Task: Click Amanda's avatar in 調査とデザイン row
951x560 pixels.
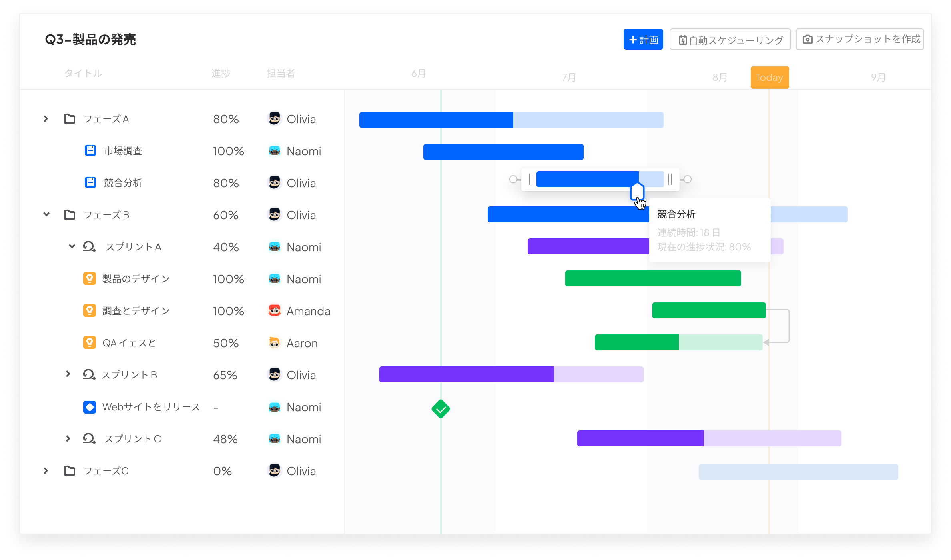Action: 275,310
